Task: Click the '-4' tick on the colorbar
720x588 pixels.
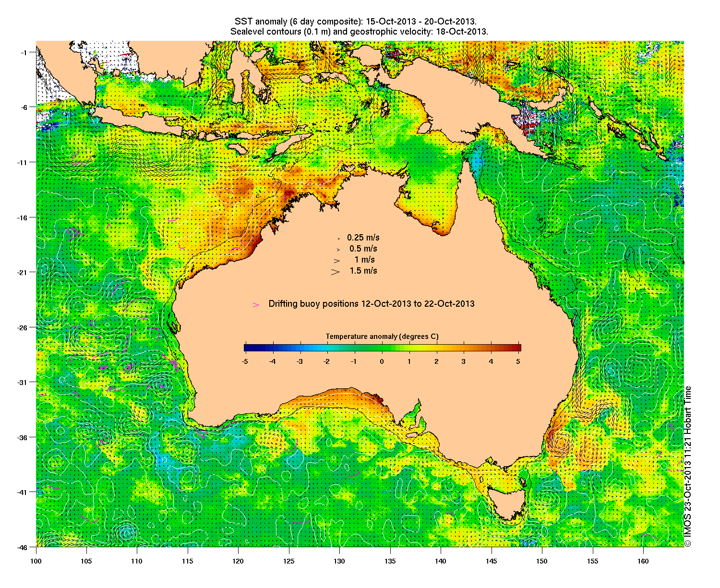Action: point(272,361)
